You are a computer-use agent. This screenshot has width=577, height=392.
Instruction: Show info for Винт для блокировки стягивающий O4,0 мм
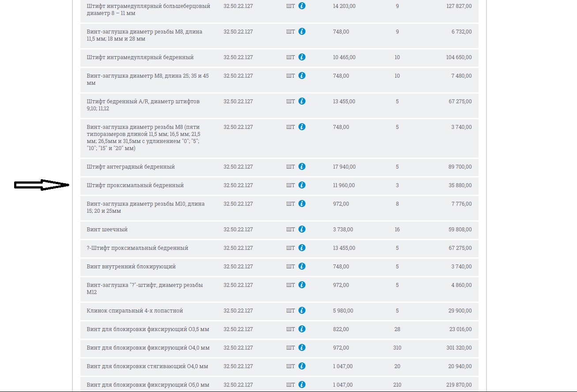tap(302, 366)
